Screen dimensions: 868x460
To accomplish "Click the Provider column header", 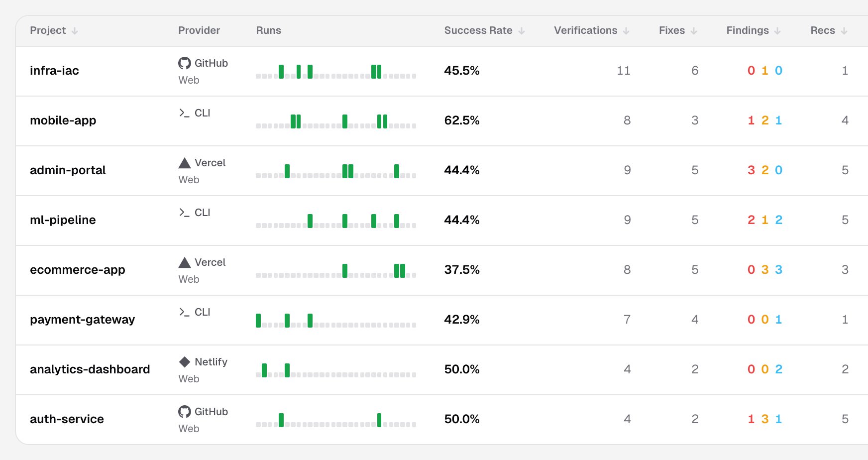I will [199, 30].
